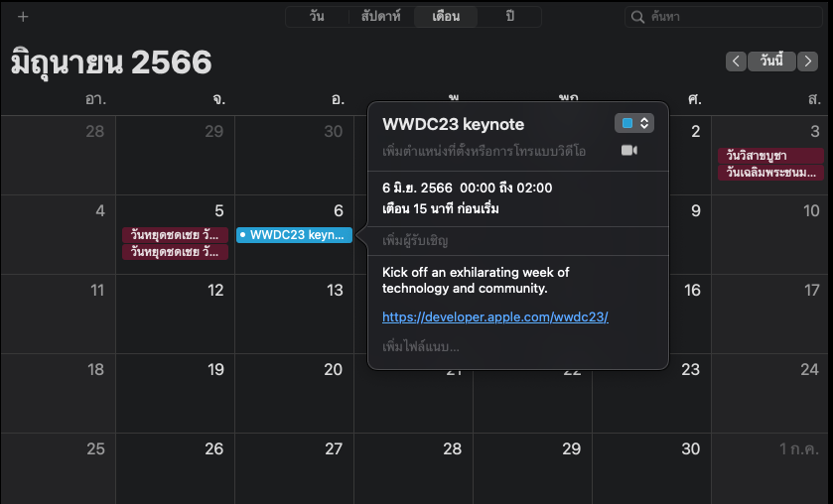833x504 pixels.
Task: Select first วันหยุดชดเชย event on June 5
Action: [175, 235]
